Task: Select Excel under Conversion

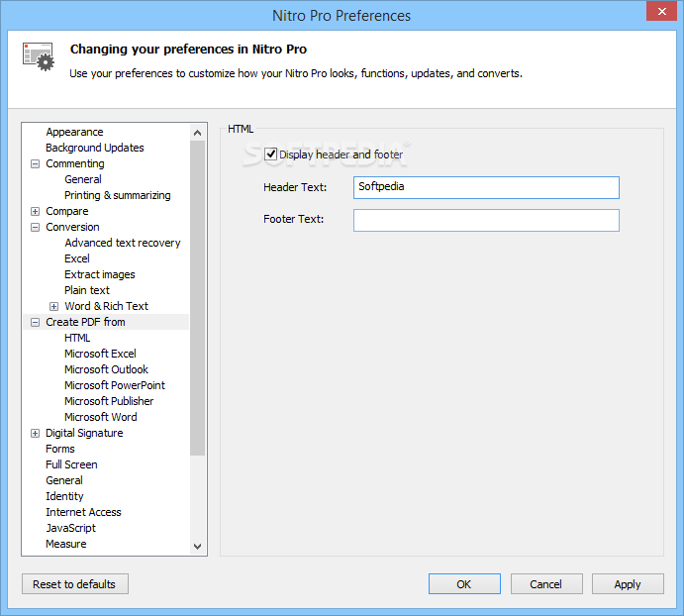Action: pos(77,258)
